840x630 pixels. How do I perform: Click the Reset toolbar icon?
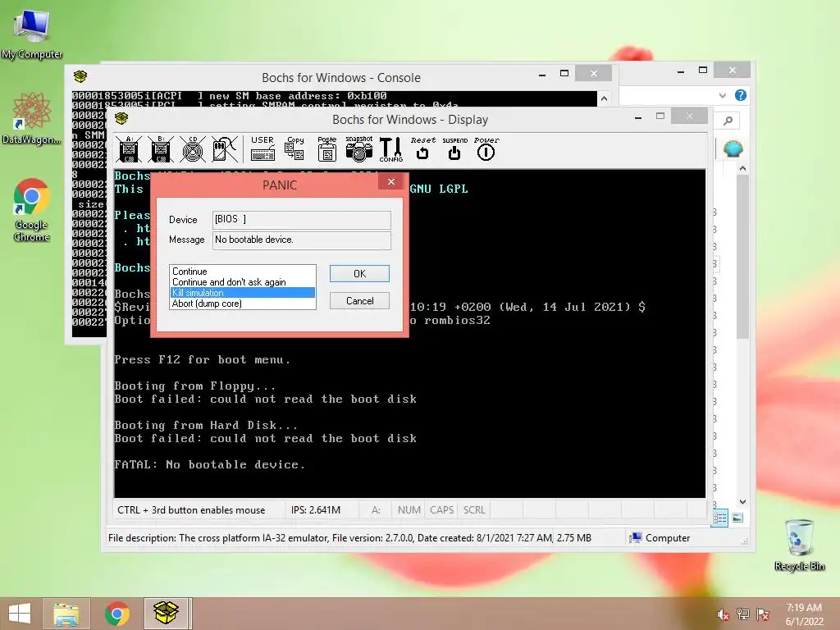tap(422, 148)
